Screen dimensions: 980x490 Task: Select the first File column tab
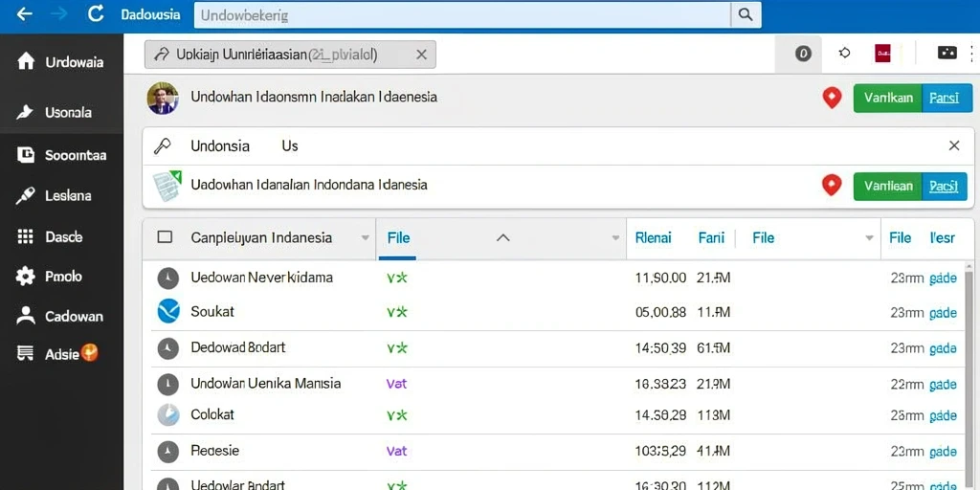[x=398, y=238]
